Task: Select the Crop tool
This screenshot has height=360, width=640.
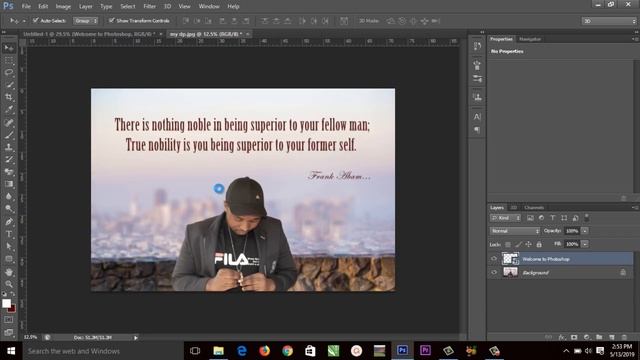Action: point(9,97)
